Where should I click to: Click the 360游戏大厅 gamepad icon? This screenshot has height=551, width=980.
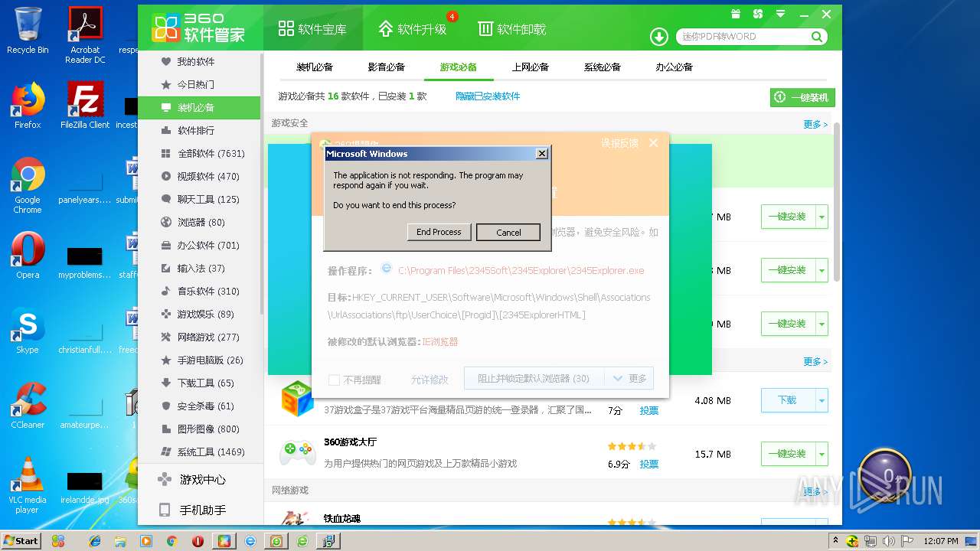coord(297,452)
